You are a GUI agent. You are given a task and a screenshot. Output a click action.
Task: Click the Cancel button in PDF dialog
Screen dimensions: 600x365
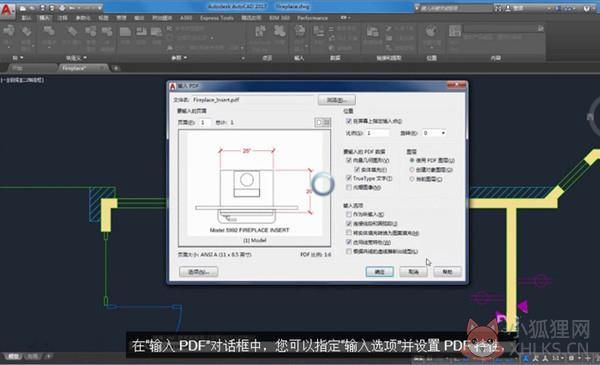coord(413,272)
